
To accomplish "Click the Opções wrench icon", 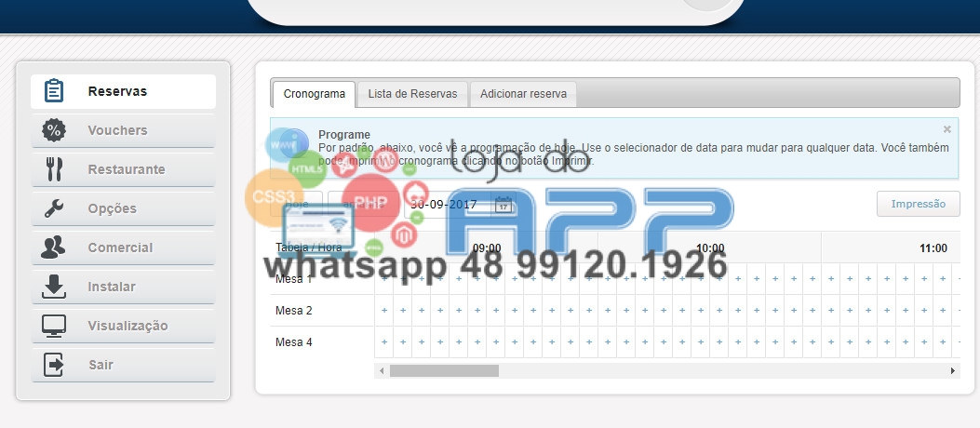I will [54, 208].
